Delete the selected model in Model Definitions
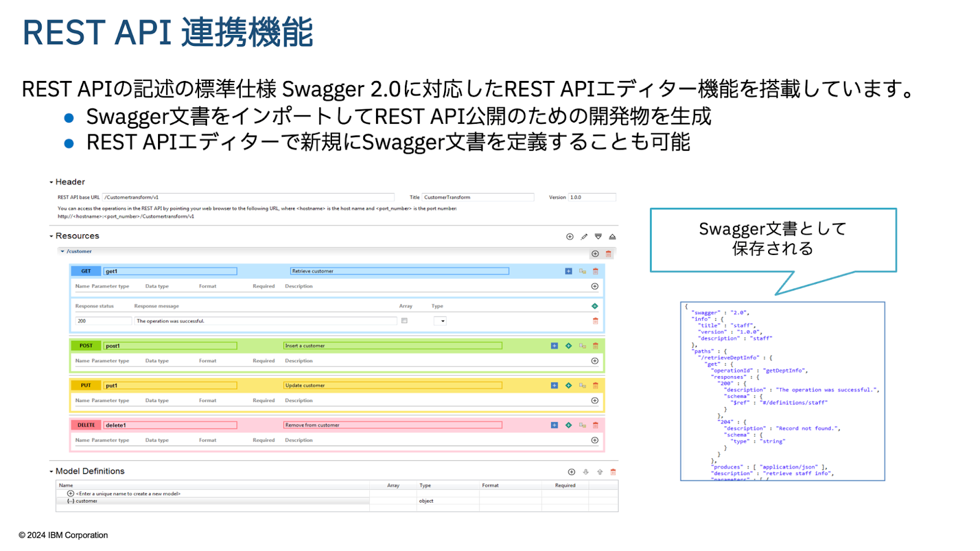This screenshot has height=551, width=980. click(613, 472)
